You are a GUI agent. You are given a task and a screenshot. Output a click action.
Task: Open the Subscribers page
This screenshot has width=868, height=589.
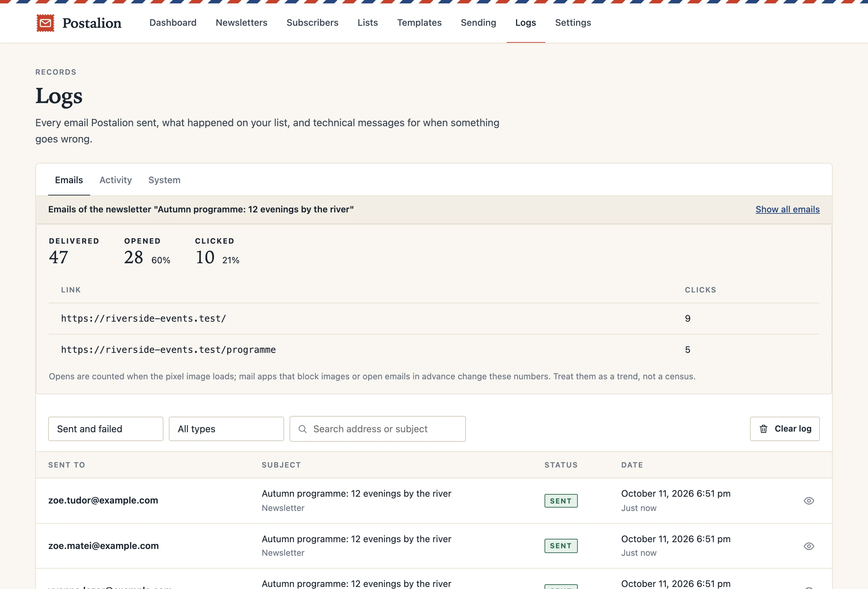pos(312,23)
